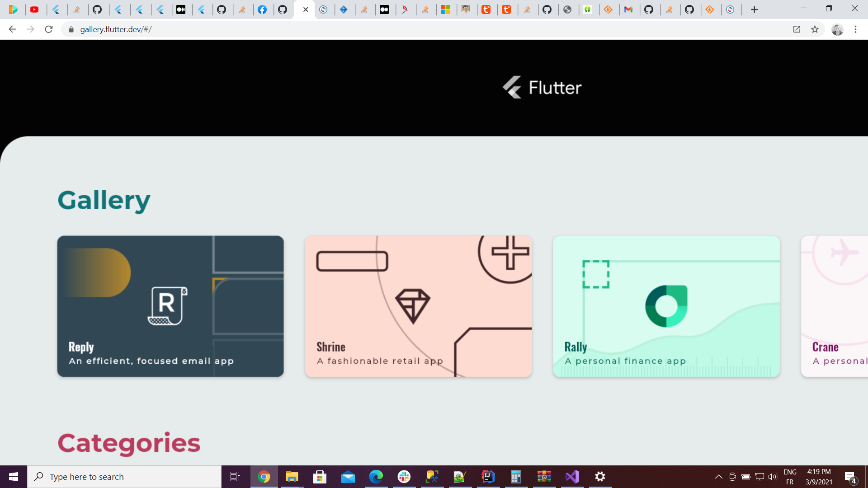Start Visual Studio from the taskbar
This screenshot has width=868, height=488.
572,476
